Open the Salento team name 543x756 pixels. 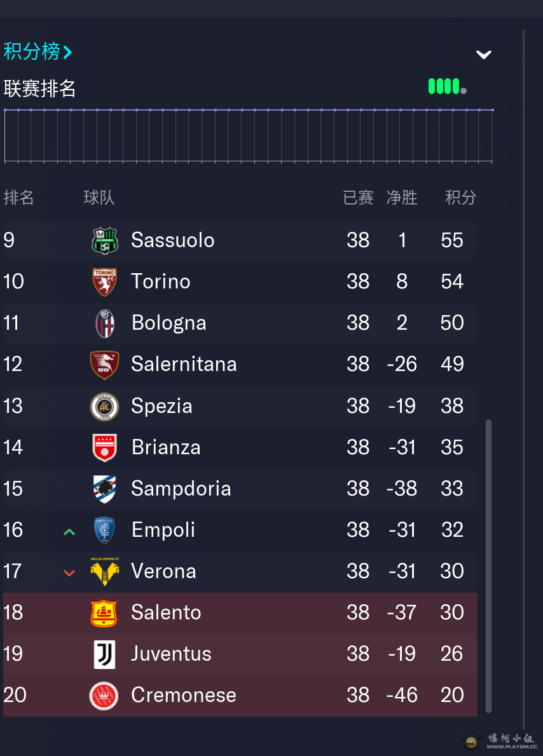(166, 613)
